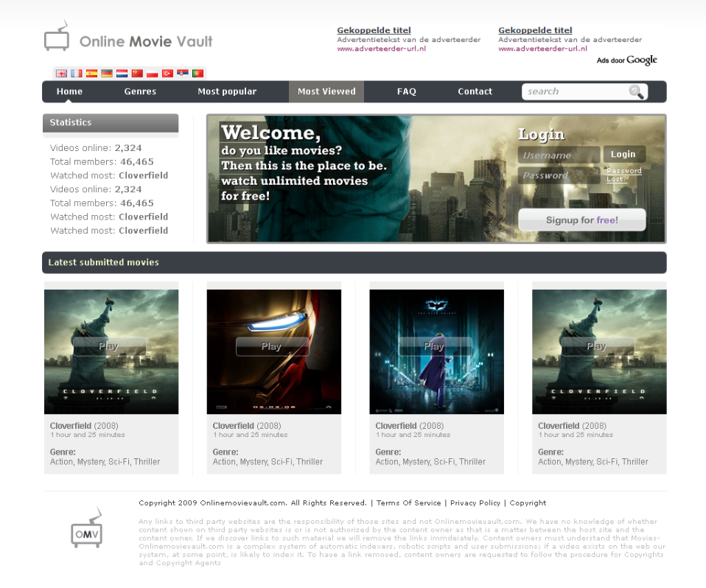Open the FAQ page
The height and width of the screenshot is (588, 706).
tap(407, 91)
